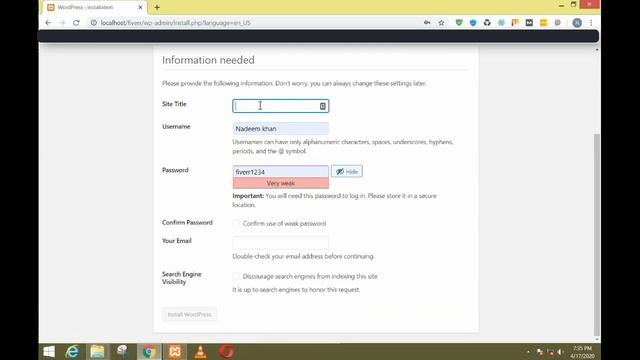The image size is (640, 360).
Task: Click the address bar URL
Action: tap(176, 23)
